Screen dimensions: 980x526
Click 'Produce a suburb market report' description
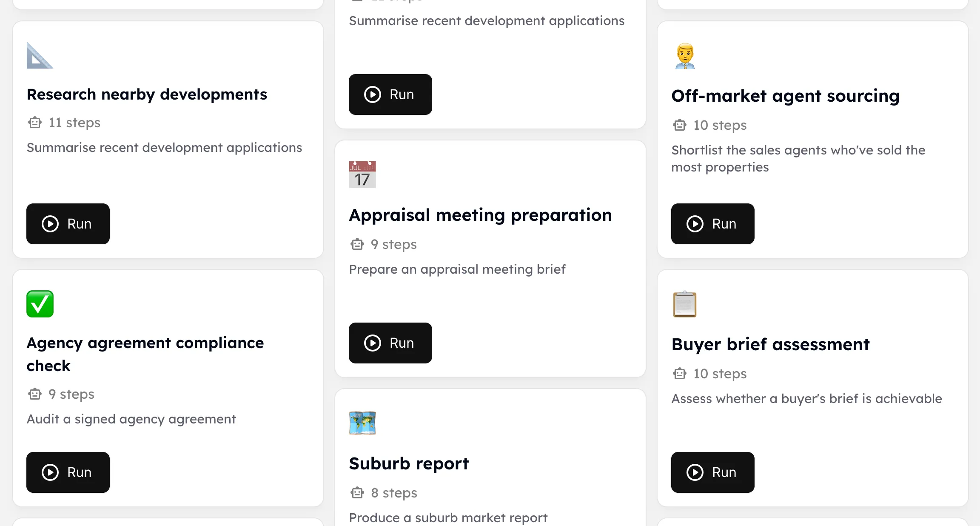pyautogui.click(x=448, y=518)
